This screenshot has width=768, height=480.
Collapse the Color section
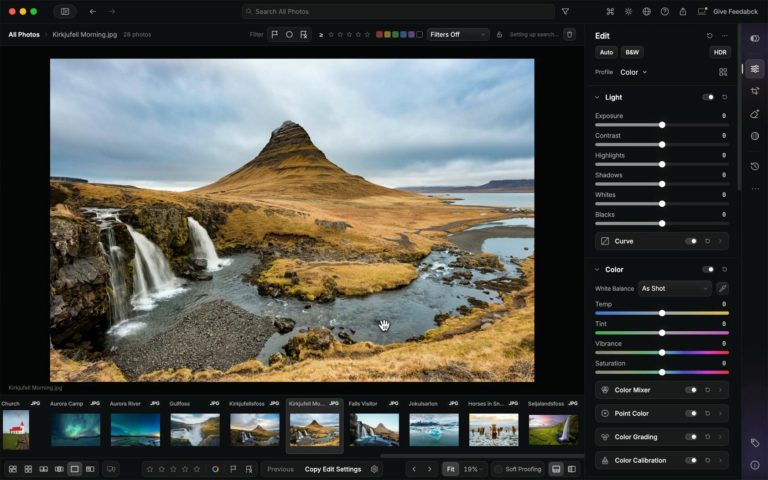pos(597,269)
